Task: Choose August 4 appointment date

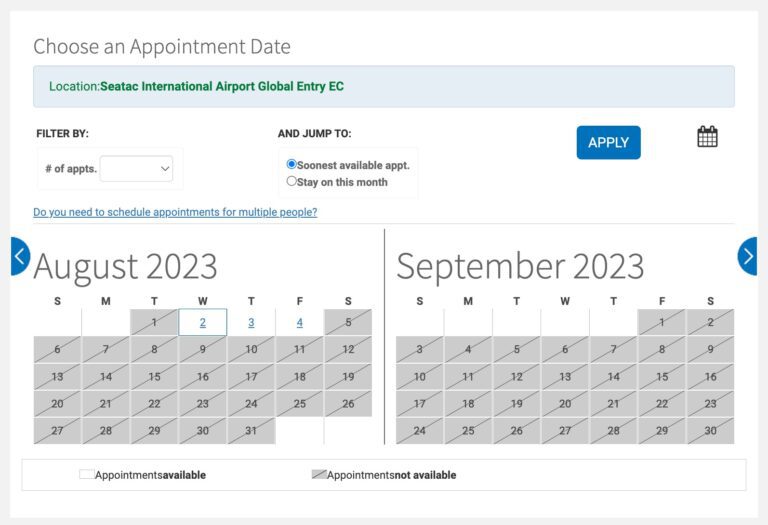Action: (x=300, y=322)
